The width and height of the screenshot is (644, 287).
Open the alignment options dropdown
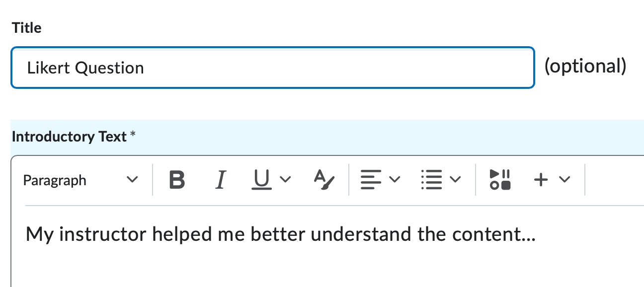point(395,180)
